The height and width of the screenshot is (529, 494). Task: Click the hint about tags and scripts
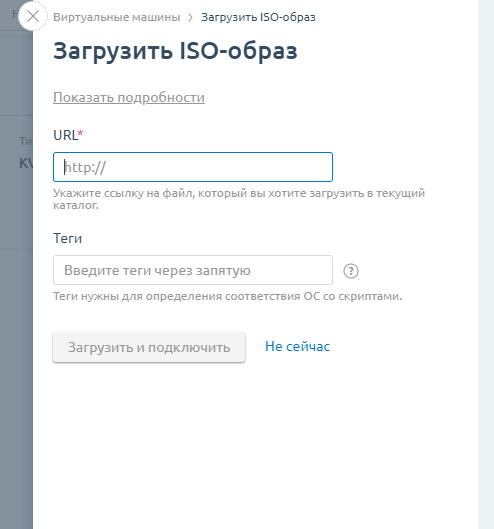(228, 296)
